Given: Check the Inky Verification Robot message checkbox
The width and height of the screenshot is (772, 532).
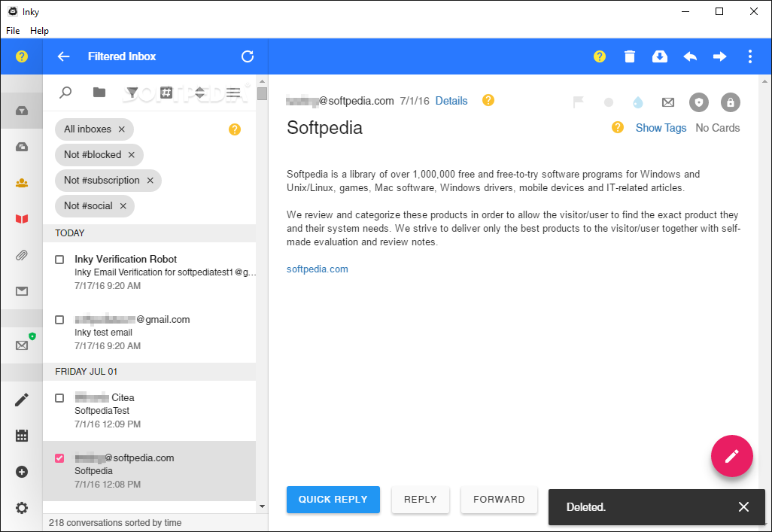Looking at the screenshot, I should (59, 259).
